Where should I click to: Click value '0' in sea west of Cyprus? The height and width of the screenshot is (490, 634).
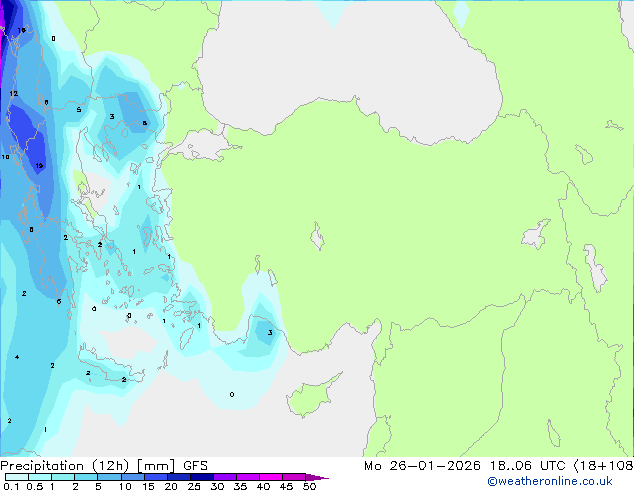tap(232, 395)
